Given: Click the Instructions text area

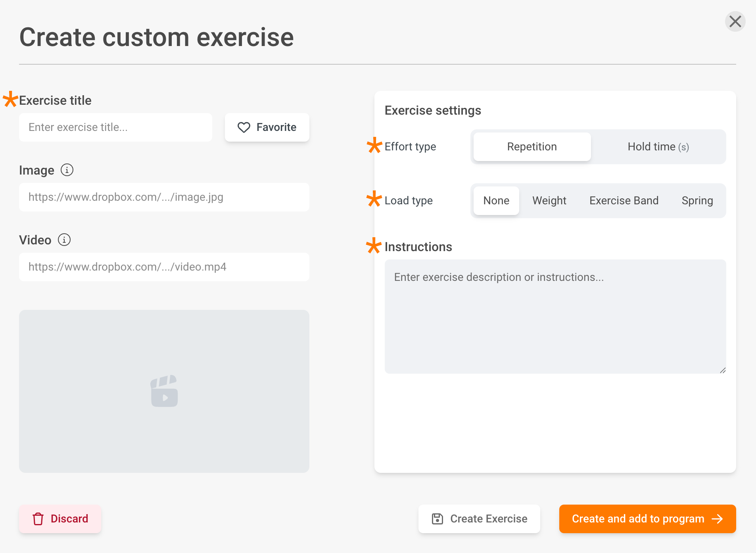Looking at the screenshot, I should (555, 317).
